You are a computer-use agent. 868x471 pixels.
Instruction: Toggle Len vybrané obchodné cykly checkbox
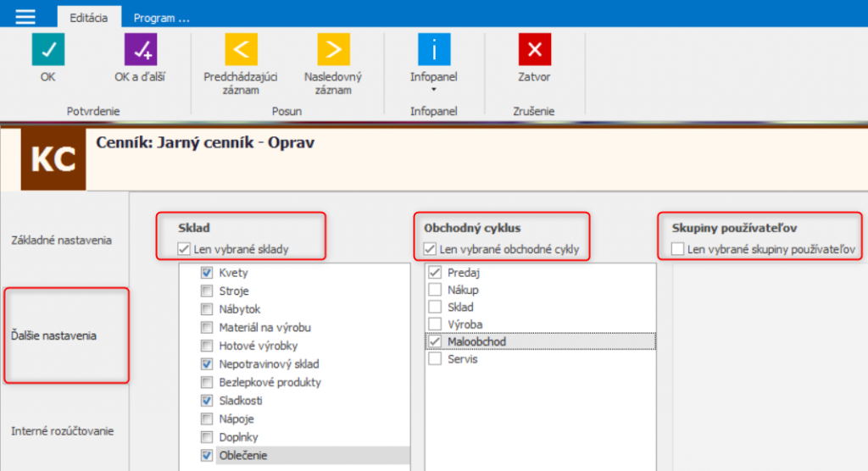(x=430, y=249)
